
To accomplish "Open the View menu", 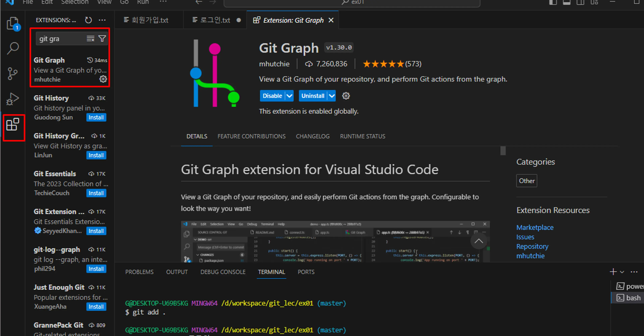I will [104, 2].
